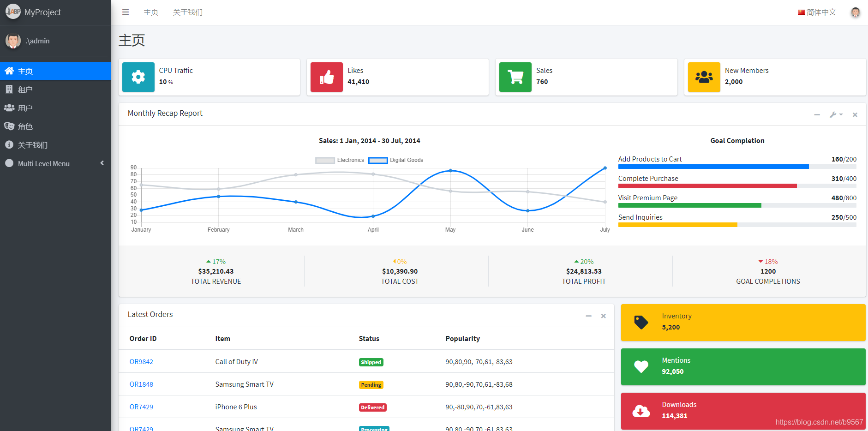Click the 关于我们 info icon in sidebar
The width and height of the screenshot is (868, 431).
[9, 144]
